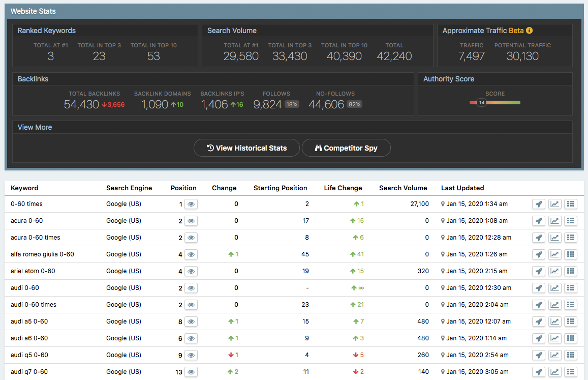The image size is (588, 380).
Task: Click rocket icon for audi a5 0-60
Action: [539, 321]
